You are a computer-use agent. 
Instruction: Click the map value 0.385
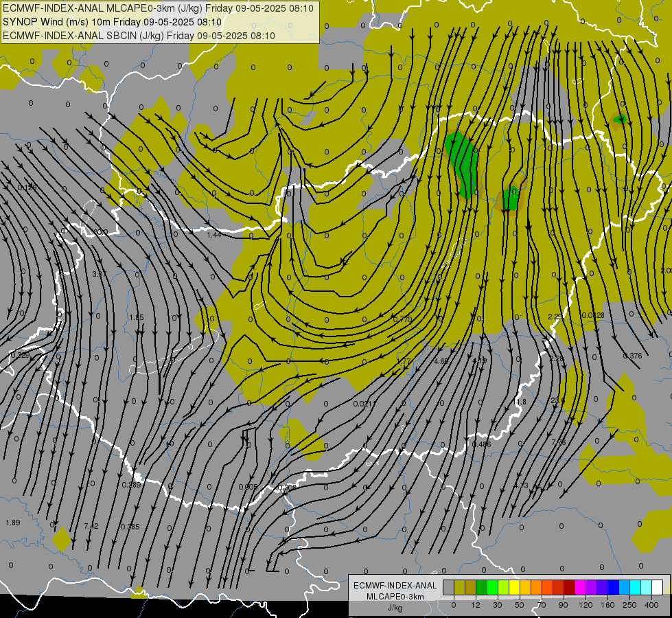point(130,527)
